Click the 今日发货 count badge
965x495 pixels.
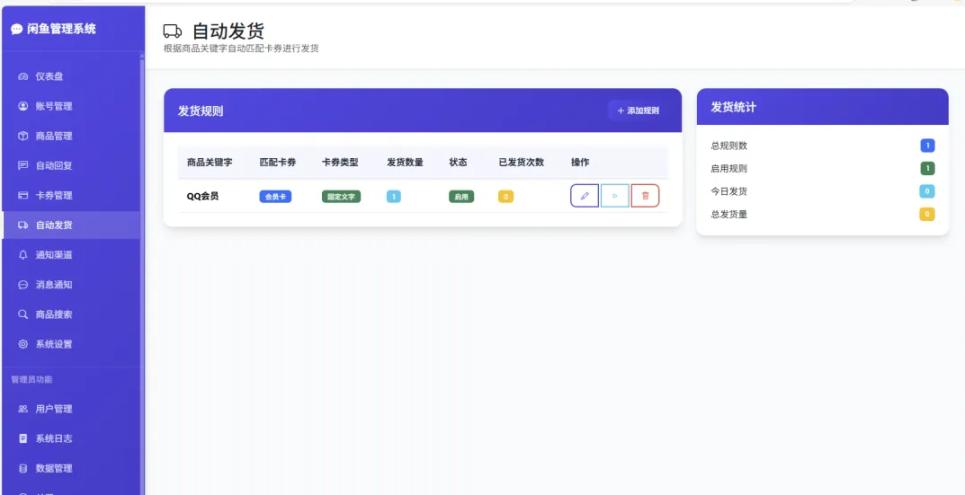coord(927,191)
